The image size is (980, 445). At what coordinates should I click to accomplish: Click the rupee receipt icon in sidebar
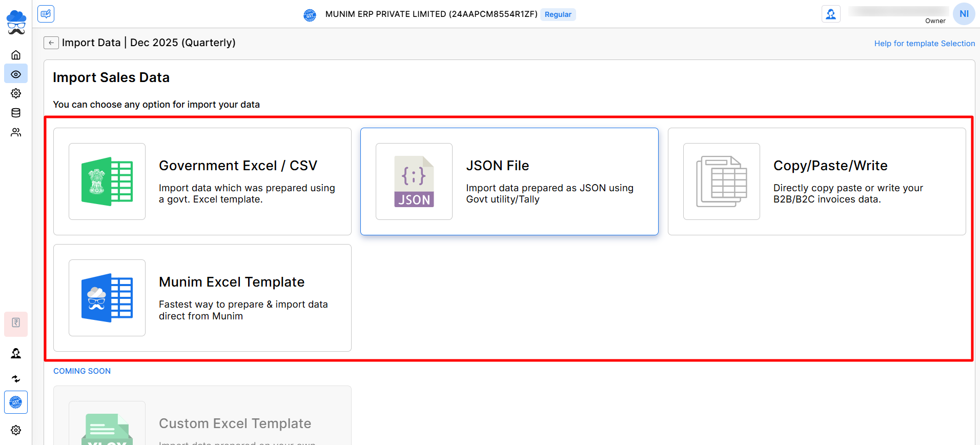click(x=16, y=323)
